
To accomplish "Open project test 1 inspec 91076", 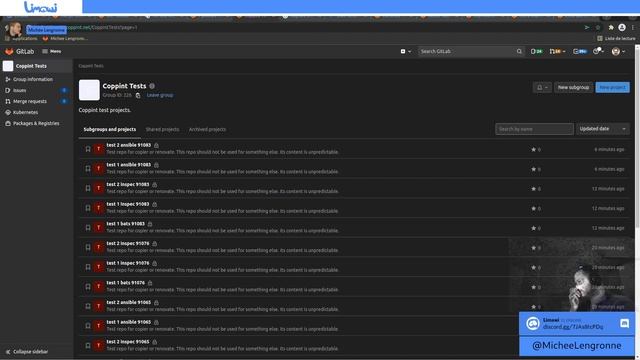I will (128, 263).
